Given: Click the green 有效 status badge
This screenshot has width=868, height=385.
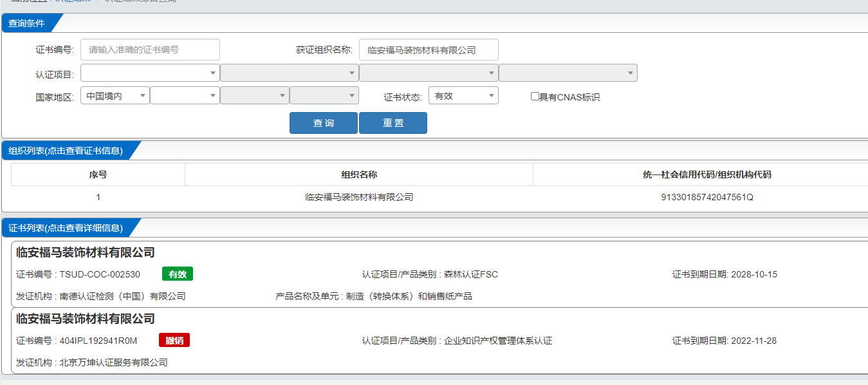Looking at the screenshot, I should (x=178, y=274).
